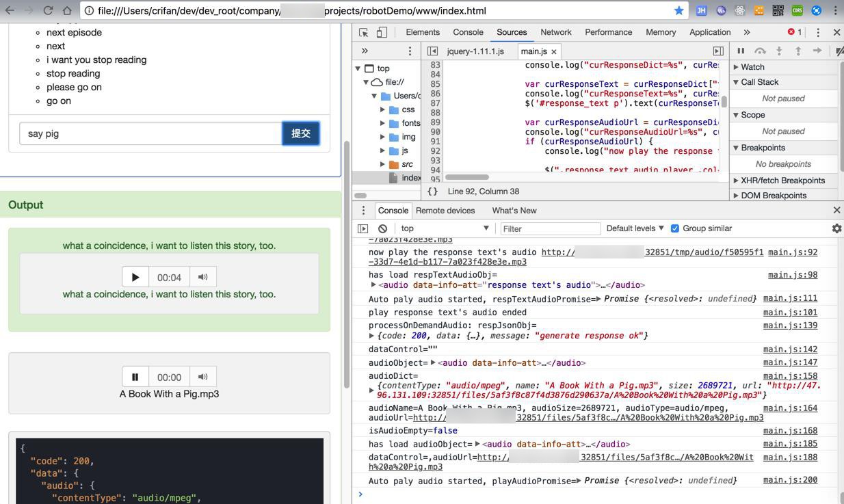Image resolution: width=844 pixels, height=504 pixels.
Task: Pause script execution in debugger
Action: pyautogui.click(x=741, y=51)
